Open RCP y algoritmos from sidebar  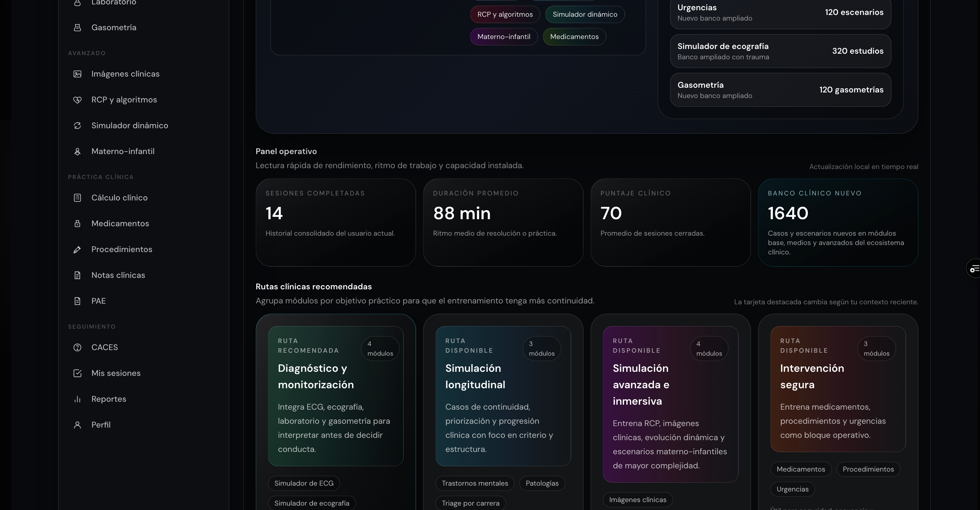tap(144, 100)
